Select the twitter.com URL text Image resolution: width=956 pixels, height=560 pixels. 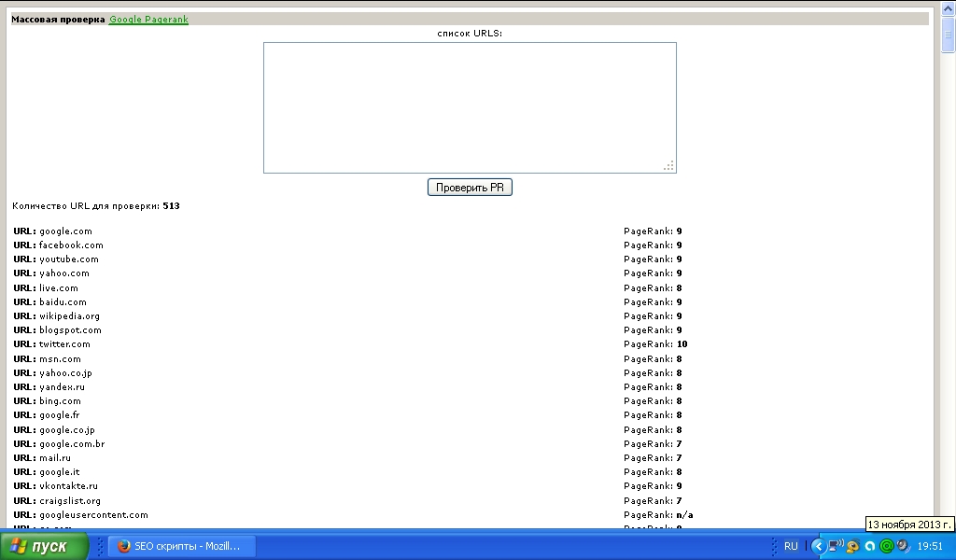point(64,343)
